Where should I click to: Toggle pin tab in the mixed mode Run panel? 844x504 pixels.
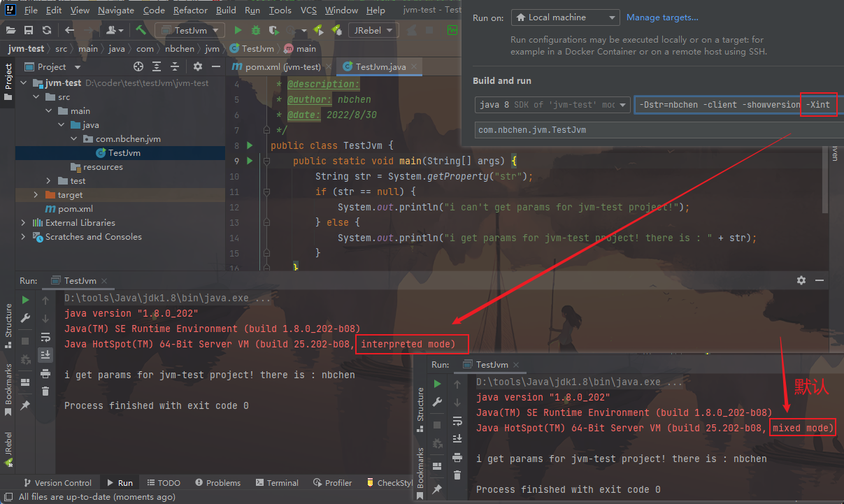(x=437, y=489)
